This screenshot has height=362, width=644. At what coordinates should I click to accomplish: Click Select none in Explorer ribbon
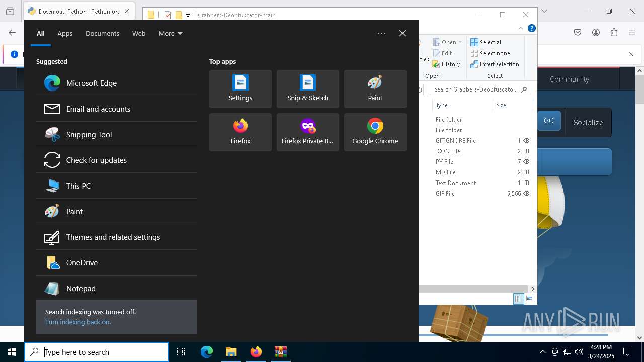491,53
